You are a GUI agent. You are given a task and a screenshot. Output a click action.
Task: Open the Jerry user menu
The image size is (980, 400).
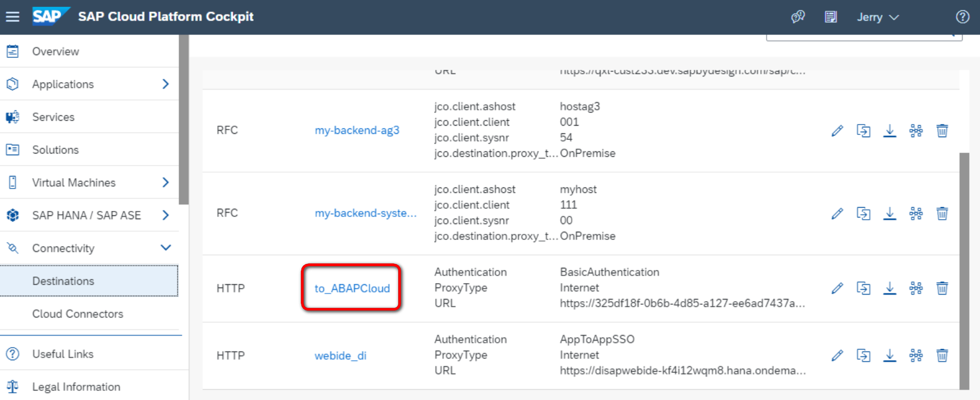coord(877,17)
